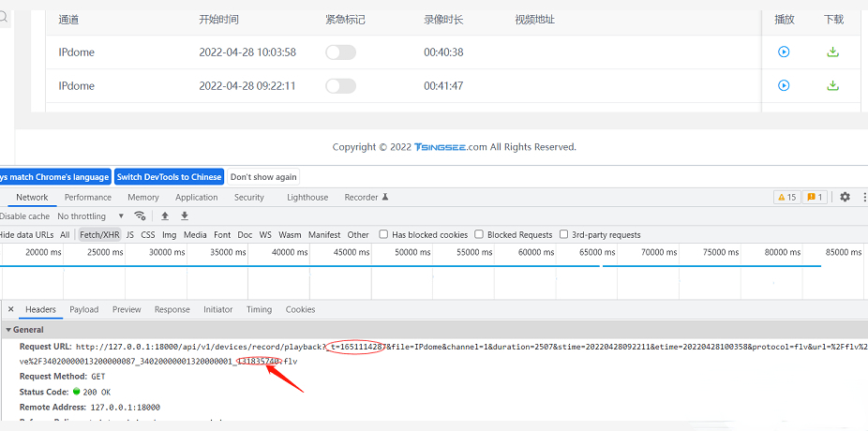The height and width of the screenshot is (431, 868).
Task: Filter requests by Img
Action: (170, 235)
